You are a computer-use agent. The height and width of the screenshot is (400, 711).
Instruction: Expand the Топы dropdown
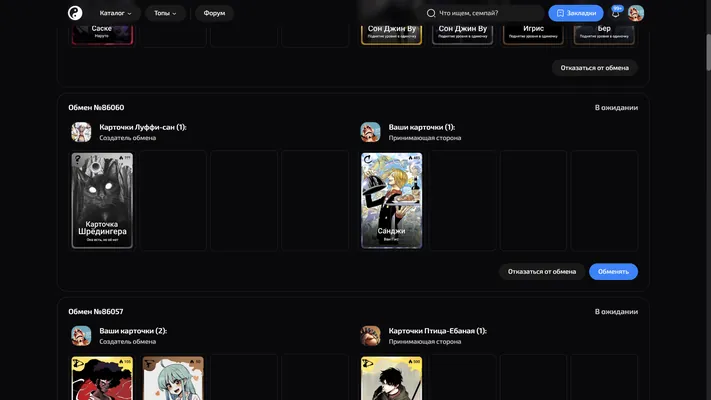tap(165, 13)
